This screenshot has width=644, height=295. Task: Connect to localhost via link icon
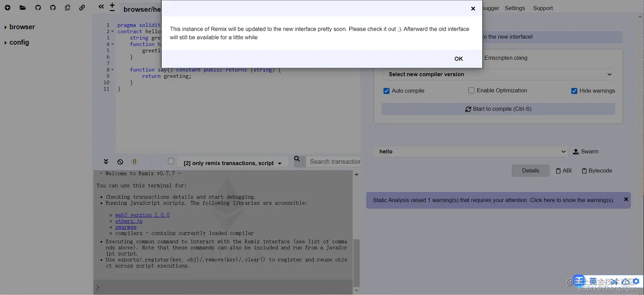pos(82,8)
